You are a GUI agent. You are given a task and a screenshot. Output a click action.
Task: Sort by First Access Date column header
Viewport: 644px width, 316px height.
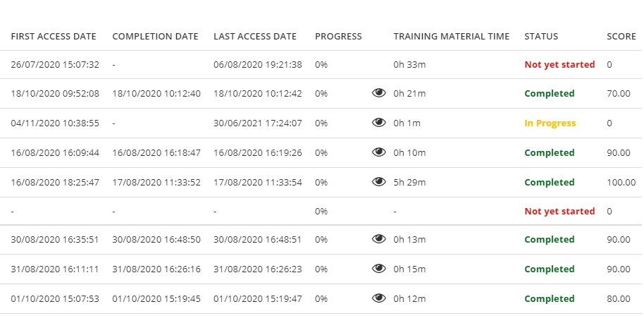(54, 37)
